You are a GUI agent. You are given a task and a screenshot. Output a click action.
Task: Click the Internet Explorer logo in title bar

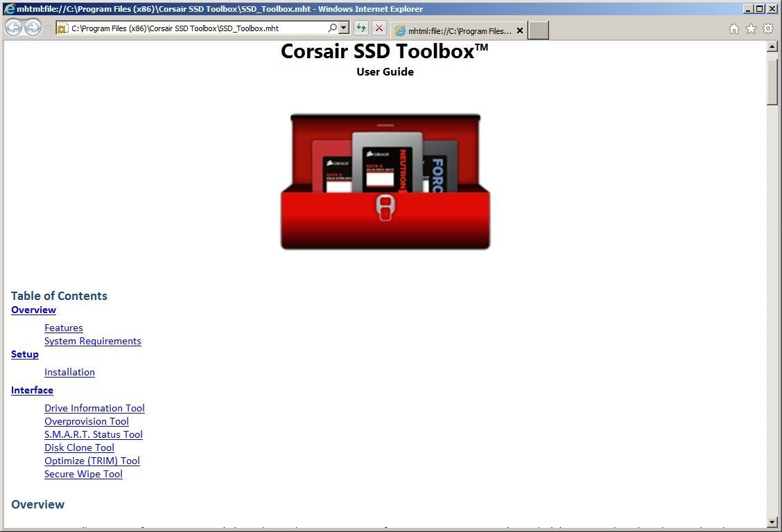(x=9, y=8)
